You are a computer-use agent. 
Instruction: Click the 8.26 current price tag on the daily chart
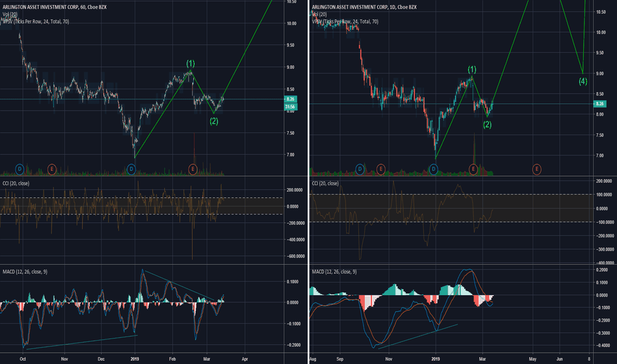[599, 104]
